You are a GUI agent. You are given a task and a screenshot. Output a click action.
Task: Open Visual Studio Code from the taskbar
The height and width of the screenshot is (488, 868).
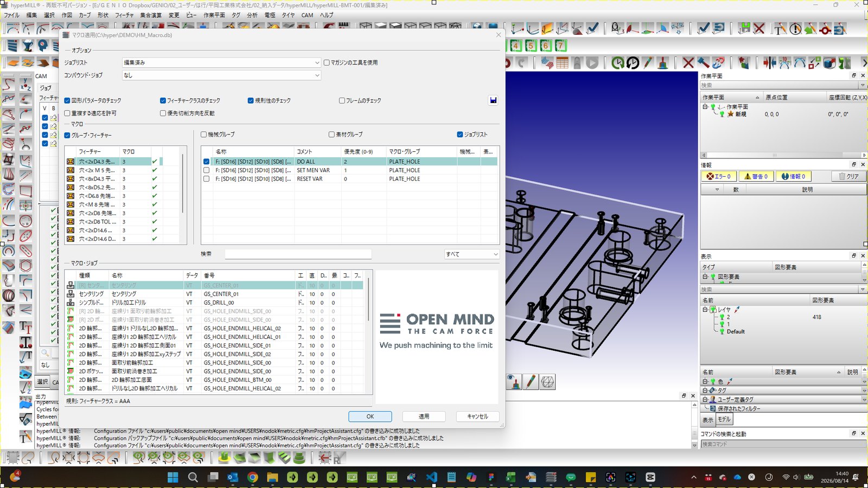point(431,477)
